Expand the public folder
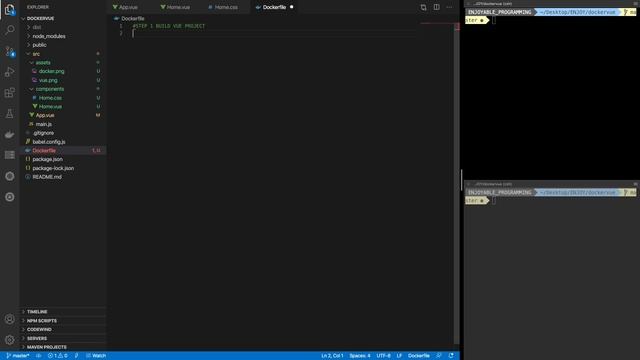This screenshot has width=640, height=360. [x=39, y=45]
